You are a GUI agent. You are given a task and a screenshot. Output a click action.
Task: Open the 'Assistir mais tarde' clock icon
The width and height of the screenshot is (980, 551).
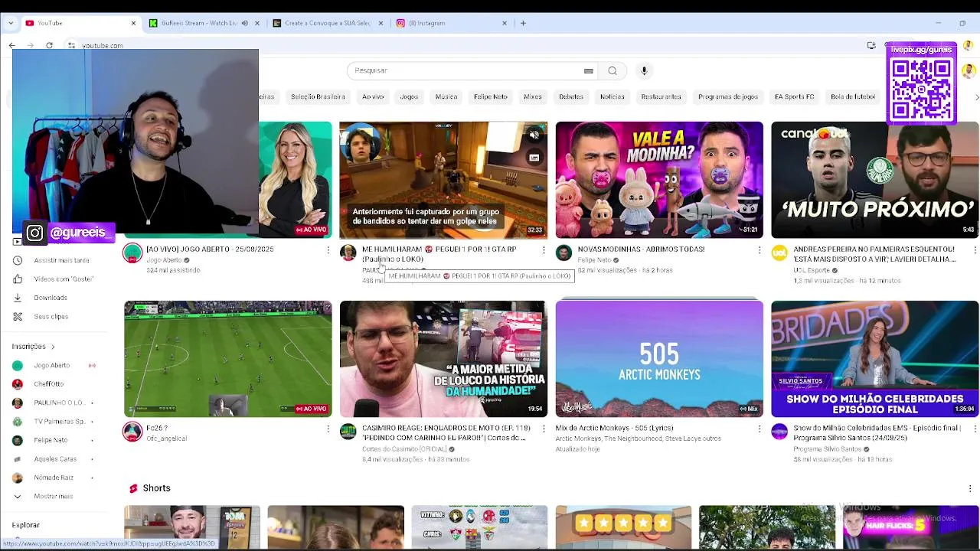point(18,260)
